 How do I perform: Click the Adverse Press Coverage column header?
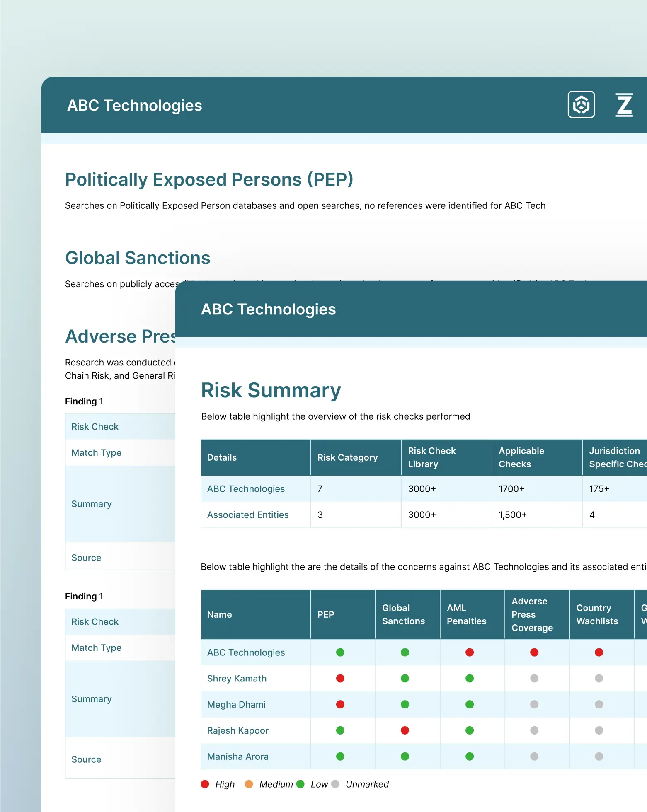pyautogui.click(x=537, y=614)
